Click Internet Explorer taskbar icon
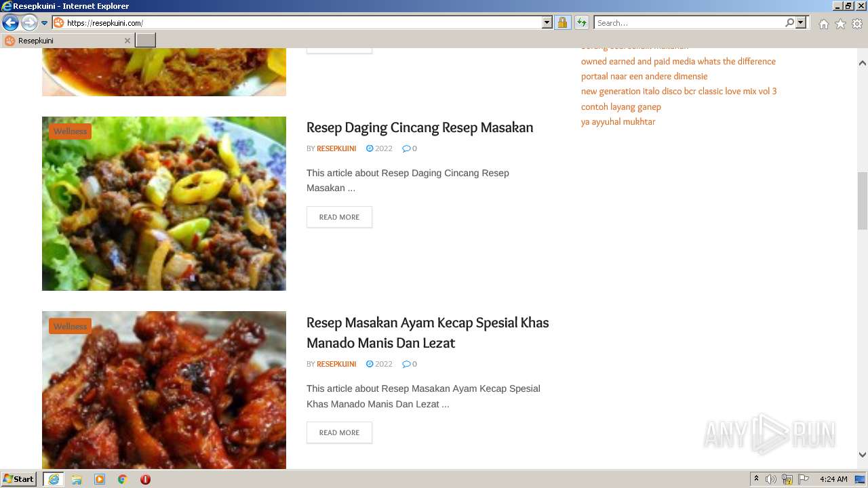This screenshot has width=868, height=488. (54, 479)
